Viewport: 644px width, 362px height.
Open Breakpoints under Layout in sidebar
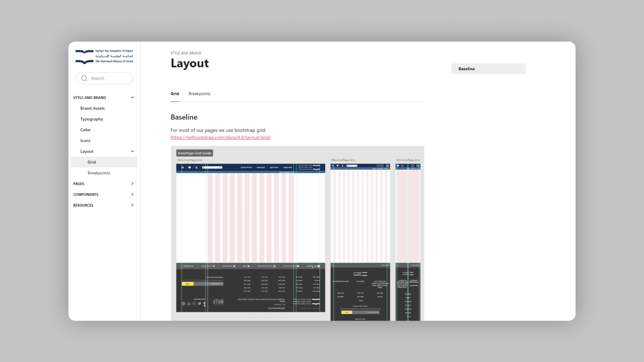click(x=99, y=173)
